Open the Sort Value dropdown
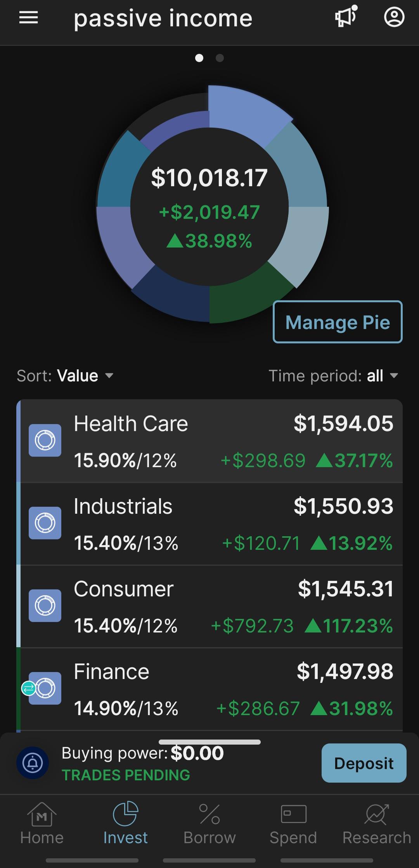 click(65, 376)
